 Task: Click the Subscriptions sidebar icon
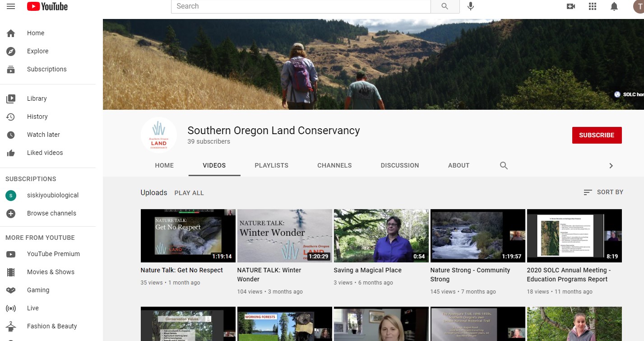(11, 69)
